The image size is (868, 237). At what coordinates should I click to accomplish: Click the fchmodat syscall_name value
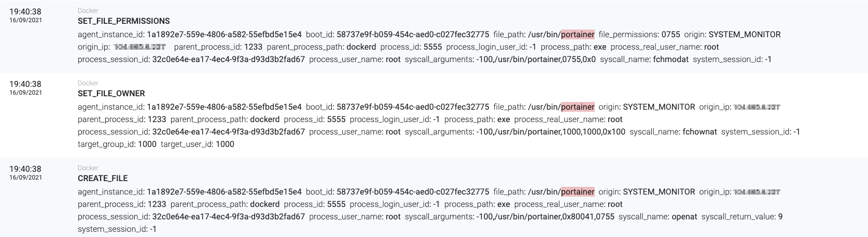click(x=673, y=60)
